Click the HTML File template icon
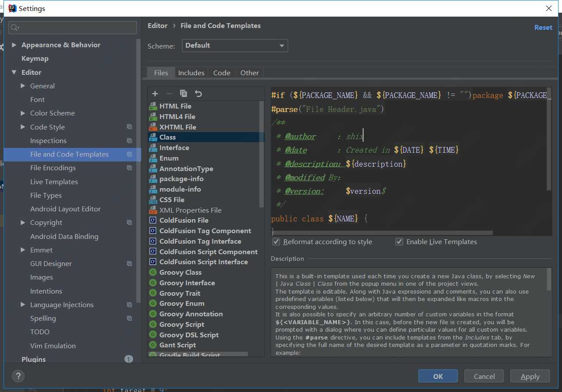Screen dimensions: 562x392 (153, 106)
